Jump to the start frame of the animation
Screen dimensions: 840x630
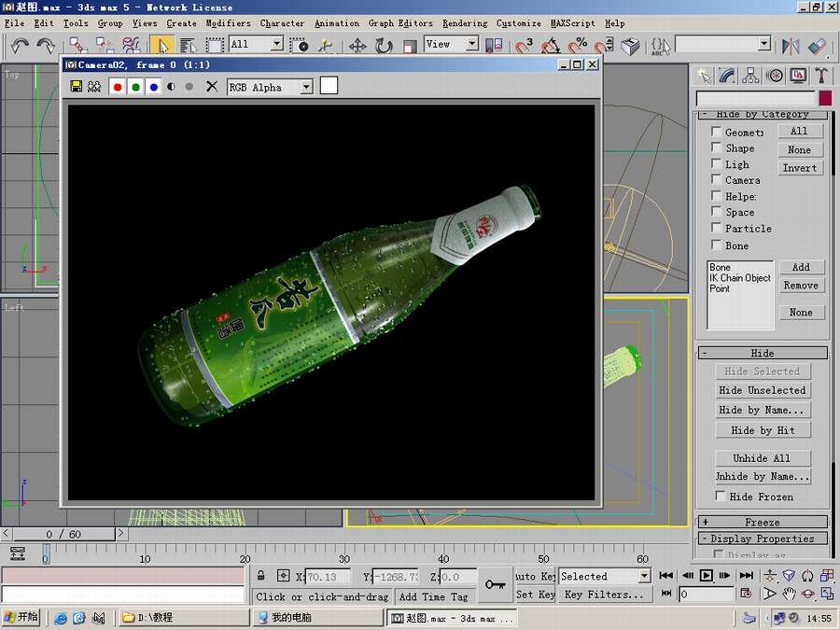(x=665, y=575)
